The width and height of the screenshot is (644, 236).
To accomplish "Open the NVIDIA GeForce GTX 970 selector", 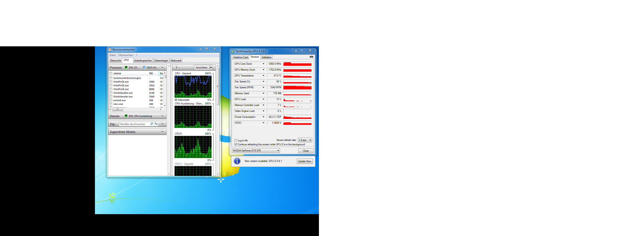I will tap(256, 151).
